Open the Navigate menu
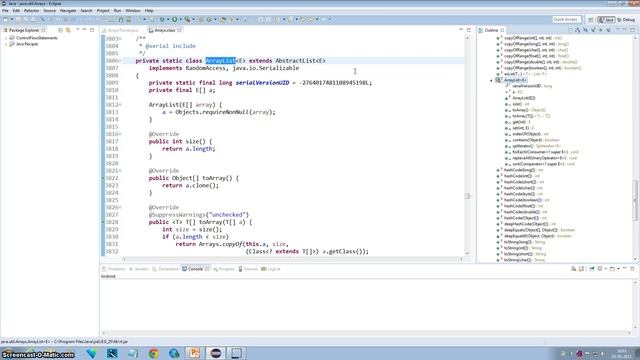Viewport: 640px width, 360px height. pyautogui.click(x=68, y=11)
